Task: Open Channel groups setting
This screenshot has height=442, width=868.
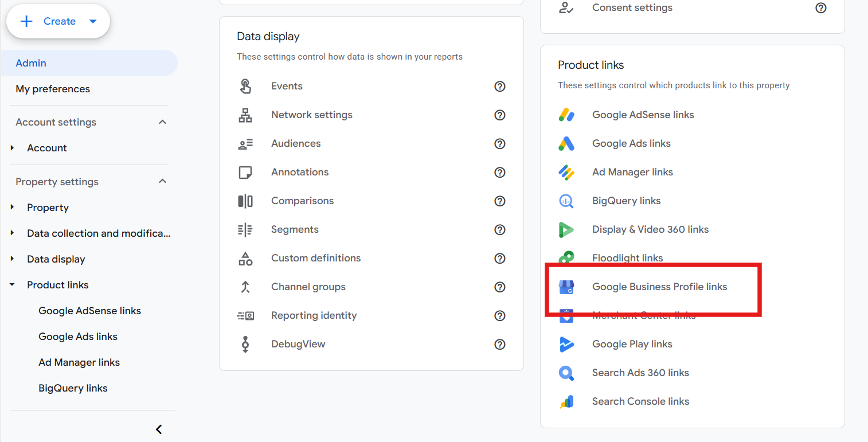Action: click(308, 287)
